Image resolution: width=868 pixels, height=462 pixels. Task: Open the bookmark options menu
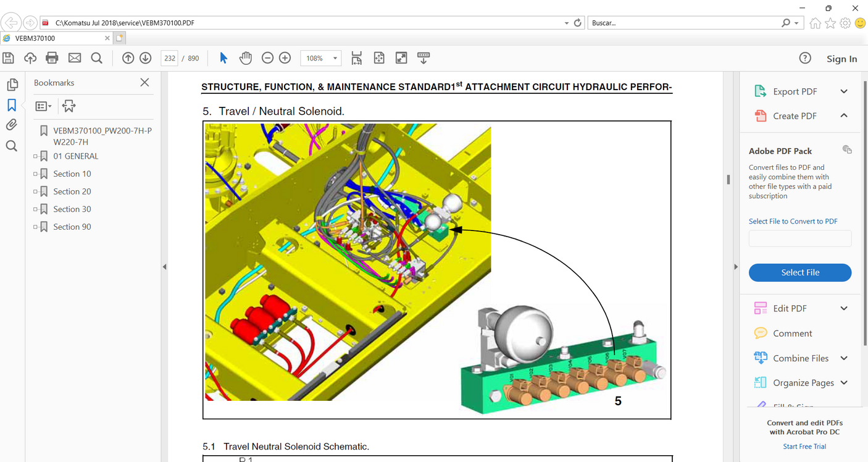tap(43, 106)
